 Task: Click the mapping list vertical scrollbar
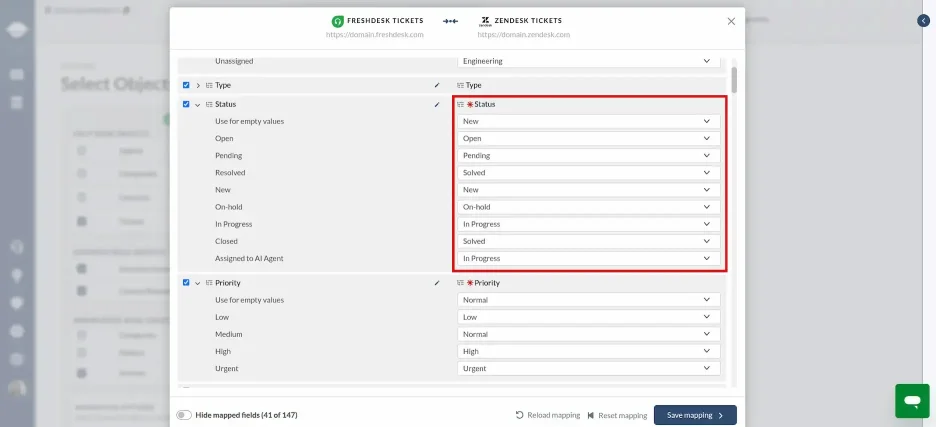tap(734, 80)
